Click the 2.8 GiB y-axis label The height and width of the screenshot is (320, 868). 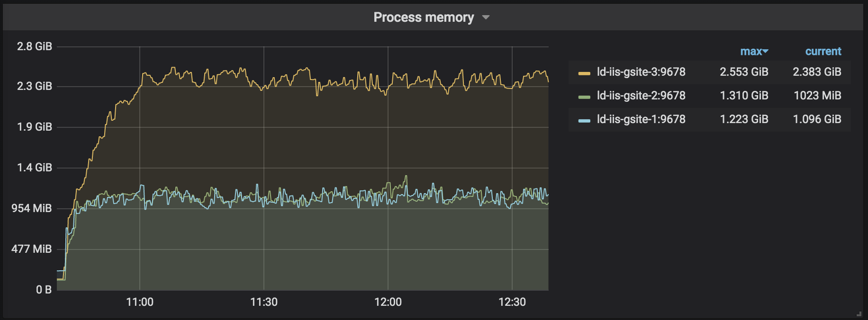tap(35, 46)
